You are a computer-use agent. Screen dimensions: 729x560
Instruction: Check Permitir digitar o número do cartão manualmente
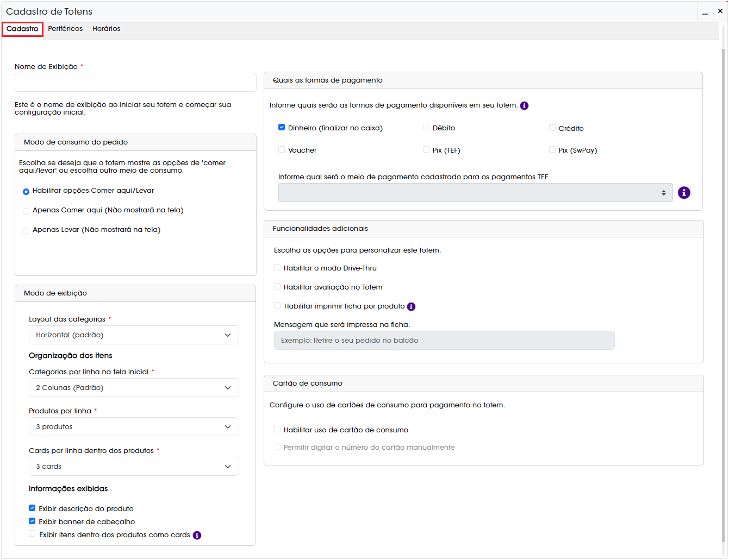coord(277,447)
